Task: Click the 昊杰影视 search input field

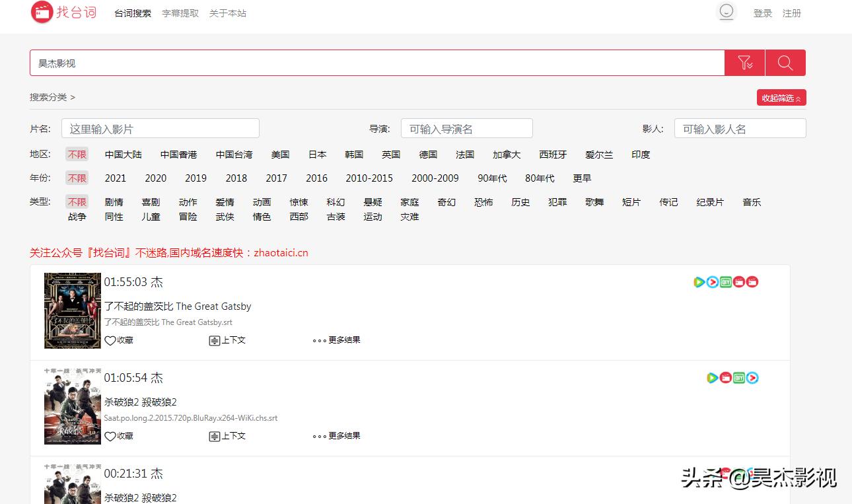Action: pos(264,63)
